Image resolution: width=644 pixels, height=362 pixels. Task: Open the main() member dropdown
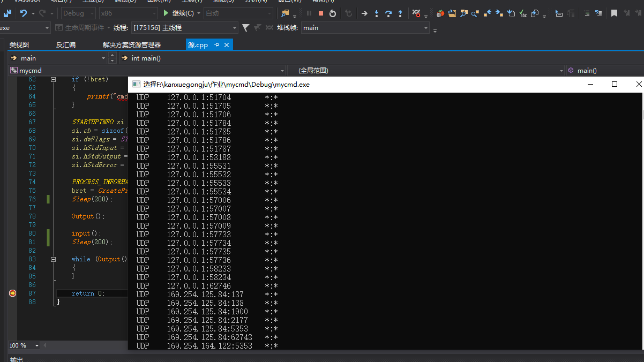[605, 70]
